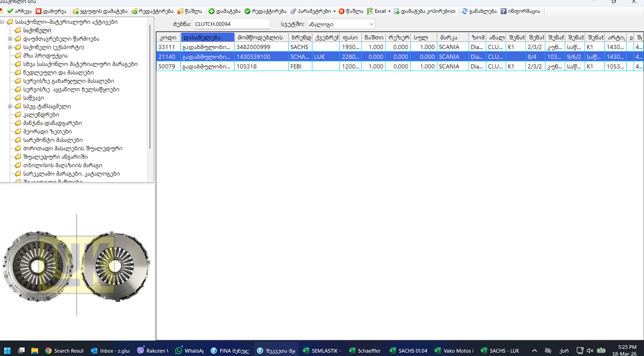The width and height of the screenshot is (644, 356).
Task: Sort by the მომწოდებლის column header
Action: (x=261, y=37)
